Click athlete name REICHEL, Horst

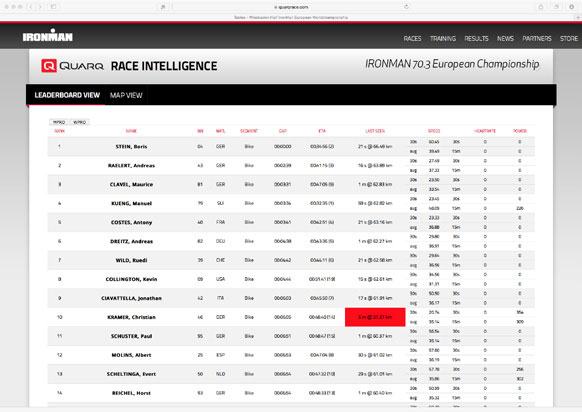pos(131,393)
